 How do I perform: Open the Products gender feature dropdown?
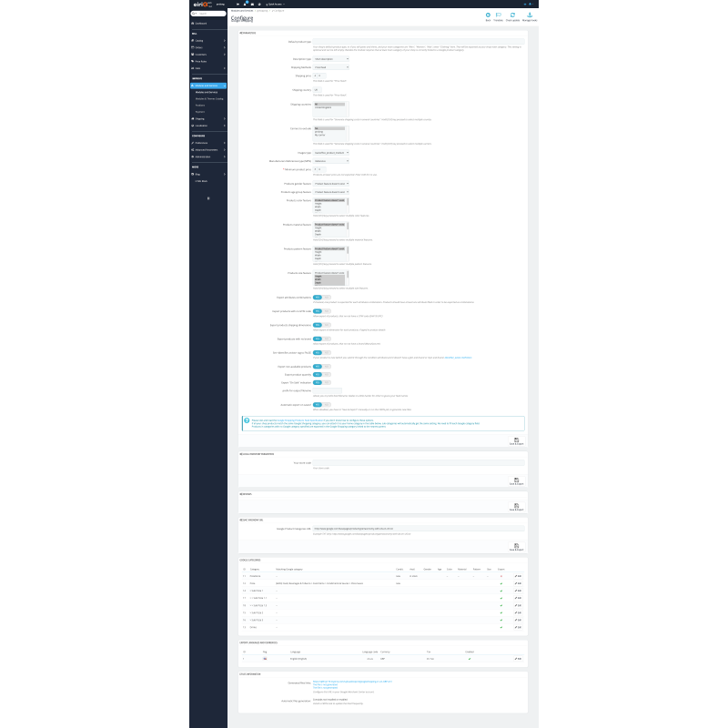[331, 183]
